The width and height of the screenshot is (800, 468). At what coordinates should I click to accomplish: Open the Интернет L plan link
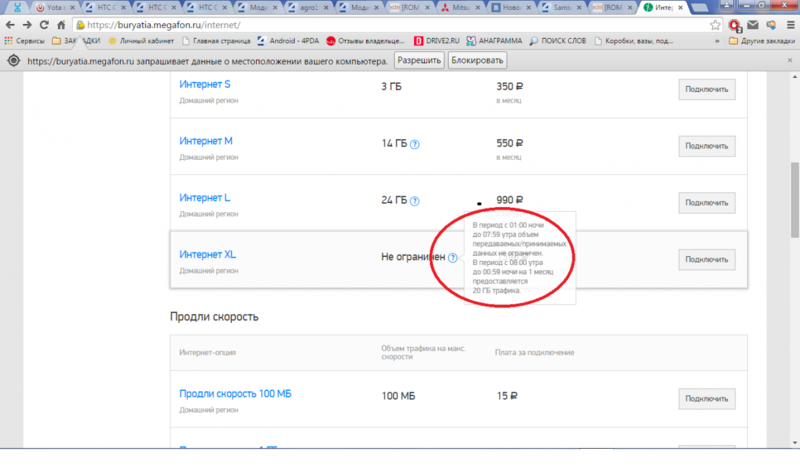point(205,198)
